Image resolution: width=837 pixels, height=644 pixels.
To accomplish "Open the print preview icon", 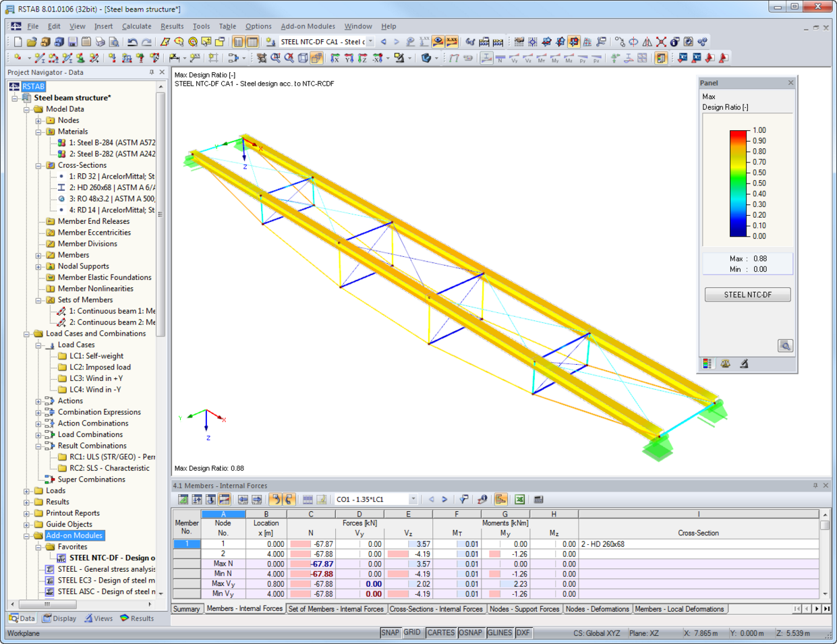I will (x=114, y=42).
